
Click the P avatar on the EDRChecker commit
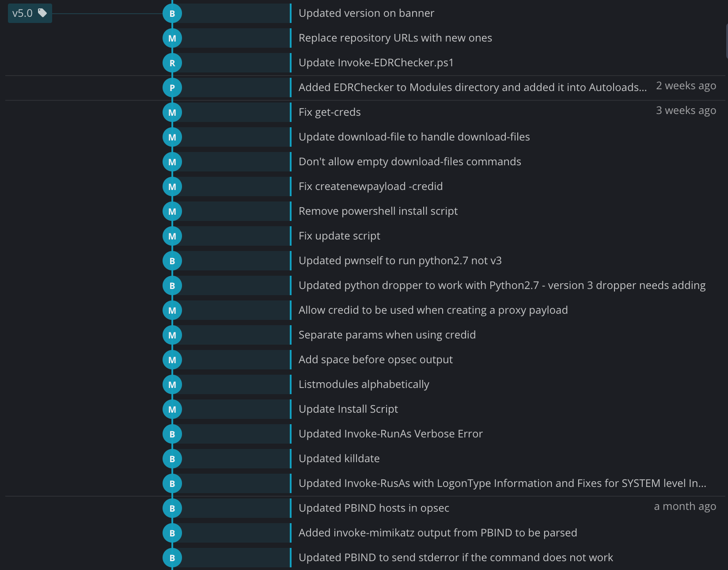[x=172, y=87]
